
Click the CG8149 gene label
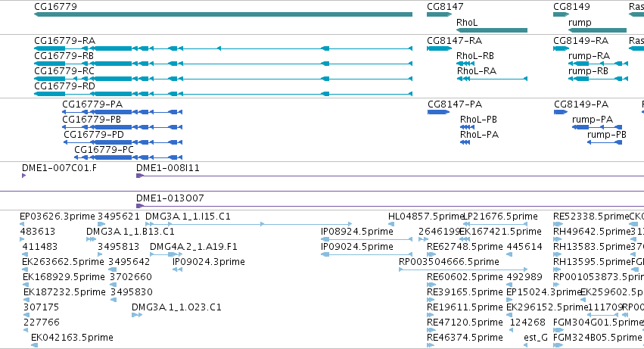(x=571, y=7)
